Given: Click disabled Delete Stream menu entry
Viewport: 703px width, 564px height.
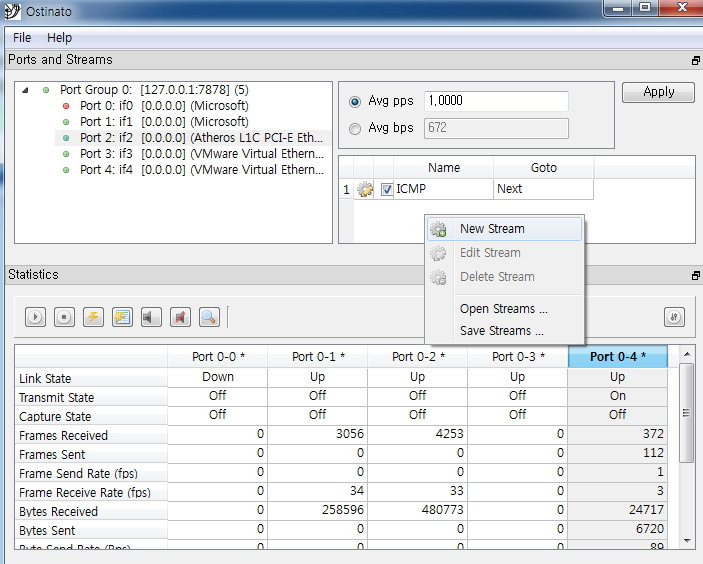Looking at the screenshot, I should pyautogui.click(x=504, y=277).
